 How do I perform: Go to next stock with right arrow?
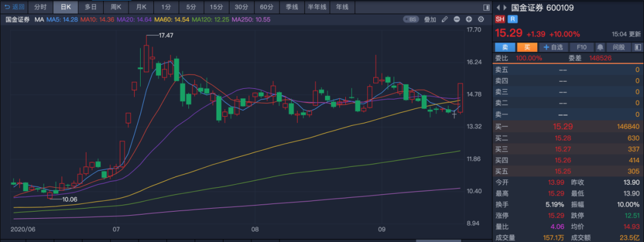pyautogui.click(x=505, y=7)
